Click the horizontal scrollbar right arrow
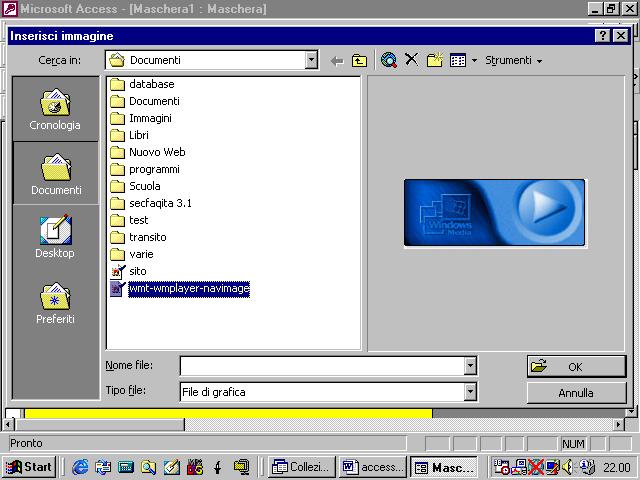 click(619, 425)
